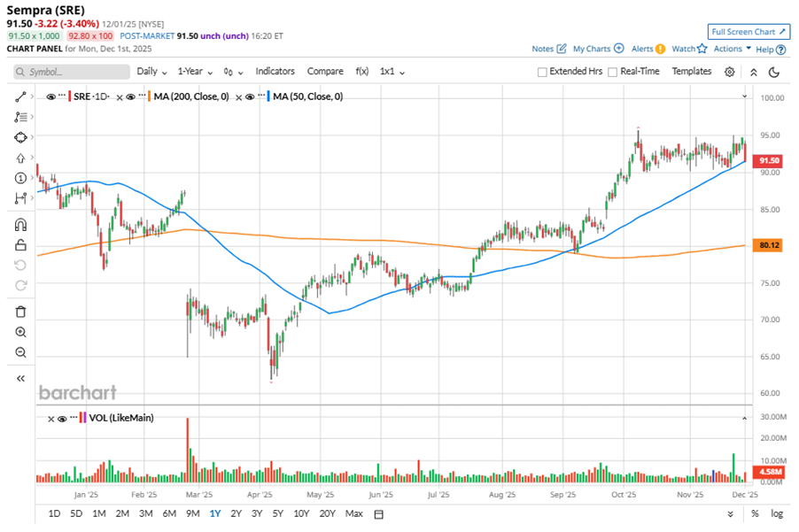Lock all drawings with padlock icon
The height and width of the screenshot is (532, 799).
(20, 245)
